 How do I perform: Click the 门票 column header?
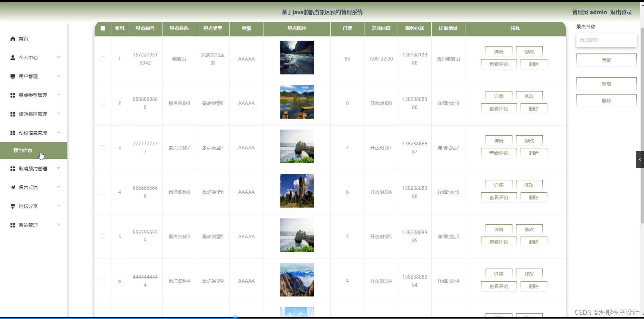pos(347,29)
